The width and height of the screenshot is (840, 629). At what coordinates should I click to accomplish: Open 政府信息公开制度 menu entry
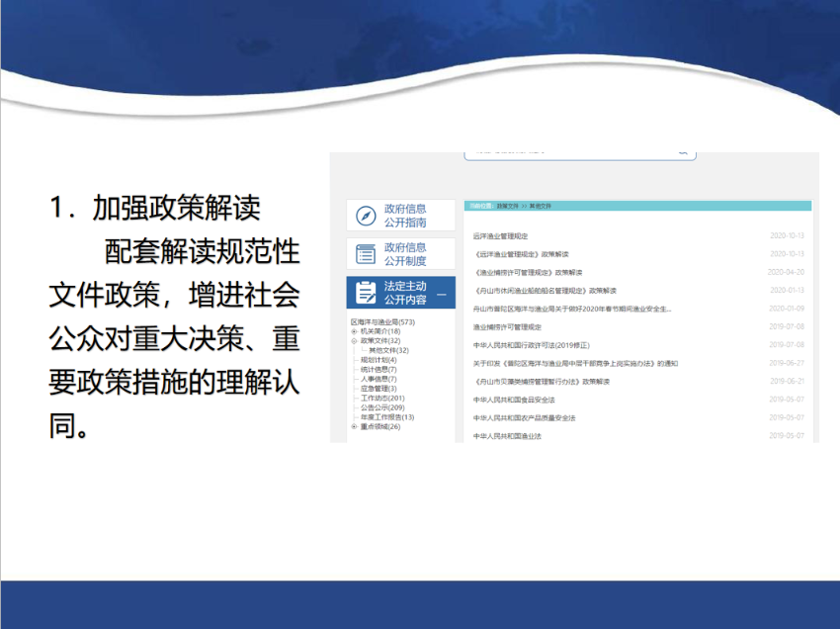(x=405, y=254)
